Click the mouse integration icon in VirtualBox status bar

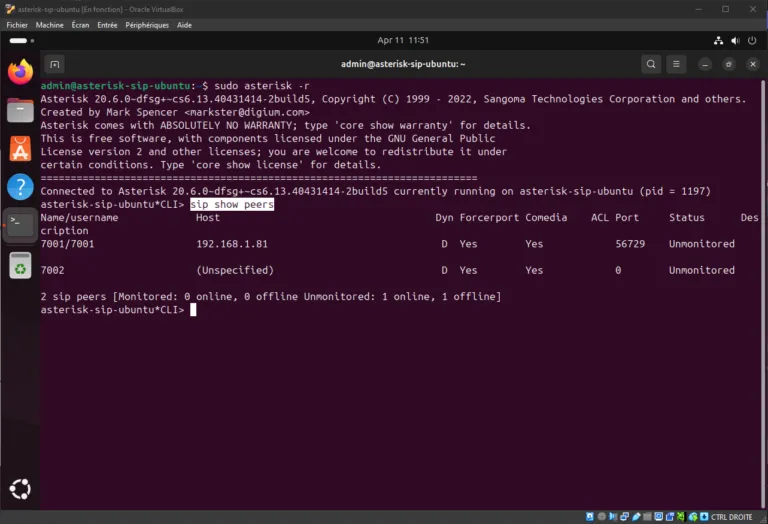693,517
